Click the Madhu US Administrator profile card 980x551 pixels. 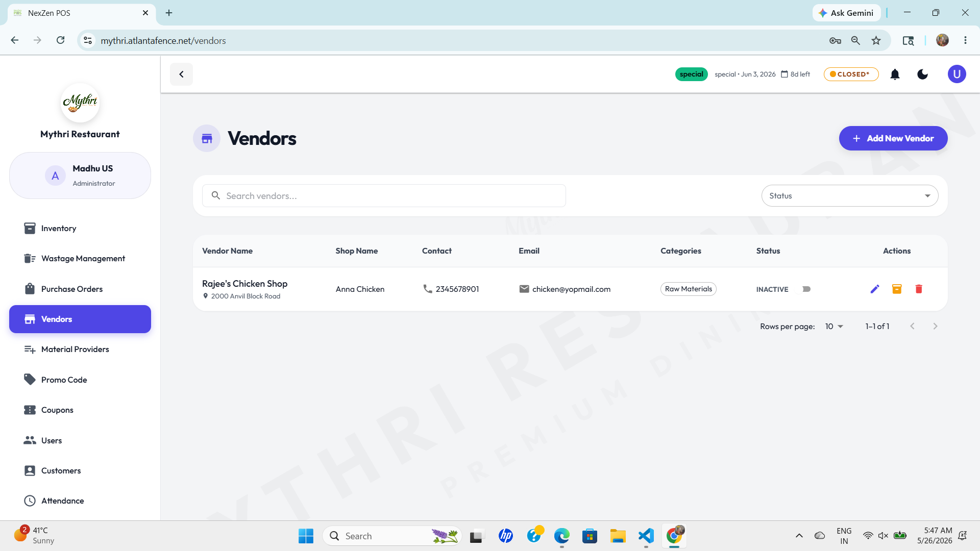tap(80, 176)
